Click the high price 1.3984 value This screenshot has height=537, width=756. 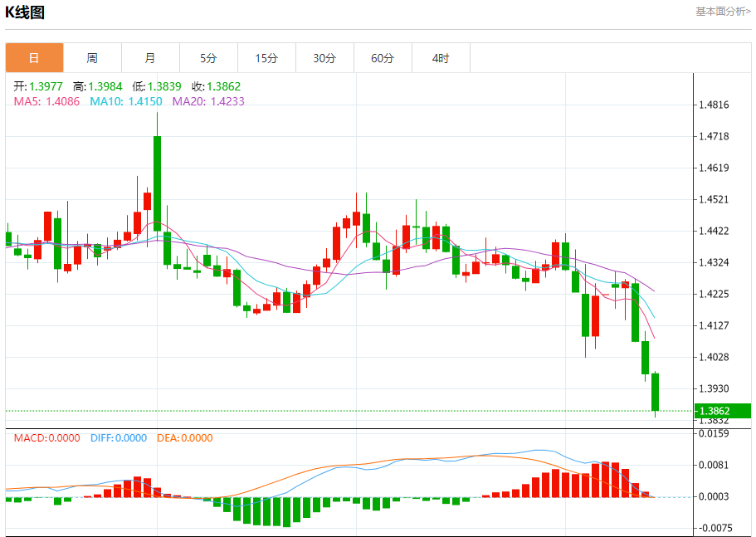105,86
